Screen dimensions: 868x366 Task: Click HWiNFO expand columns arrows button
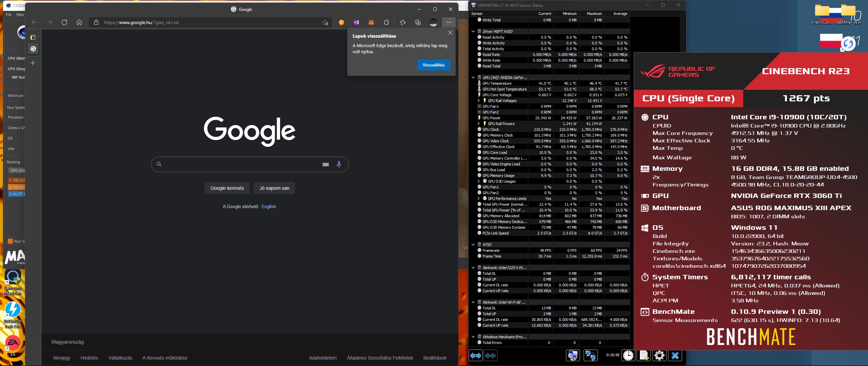coord(476,355)
